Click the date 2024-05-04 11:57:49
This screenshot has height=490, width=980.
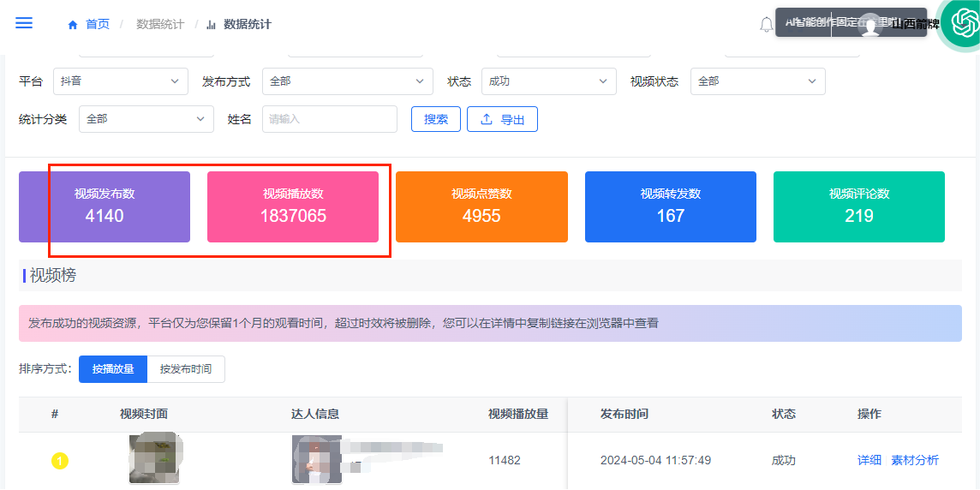[x=655, y=461]
